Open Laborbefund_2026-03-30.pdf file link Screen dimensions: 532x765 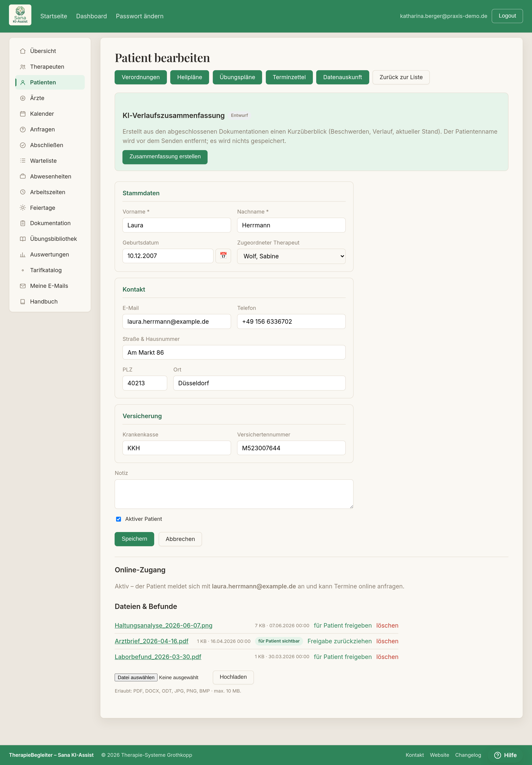(158, 657)
